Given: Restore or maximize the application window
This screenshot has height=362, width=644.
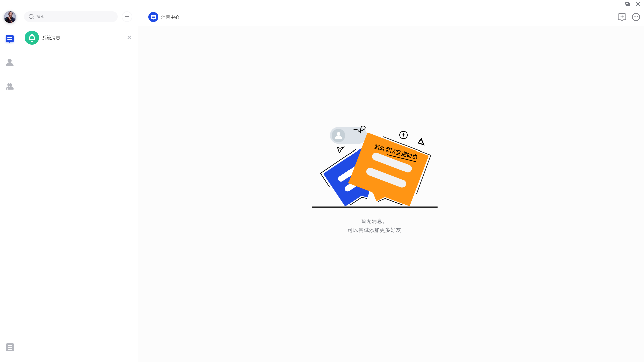Looking at the screenshot, I should [x=627, y=4].
